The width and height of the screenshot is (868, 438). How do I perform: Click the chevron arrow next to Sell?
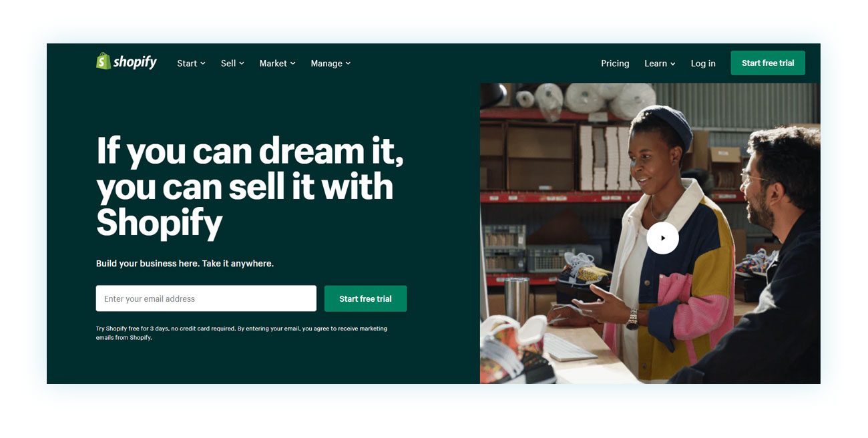coord(242,63)
